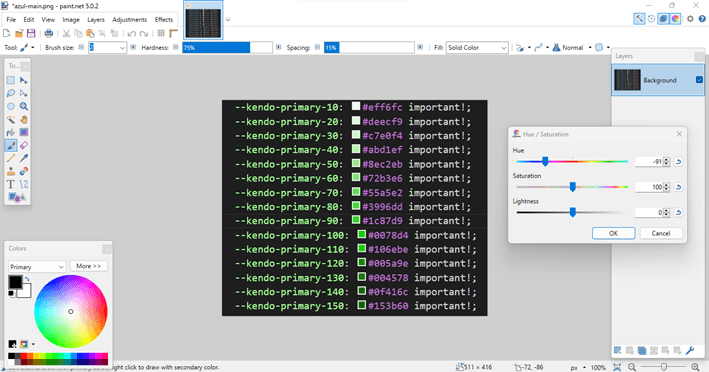Open the antialiasing mode dropdown

tap(541, 47)
